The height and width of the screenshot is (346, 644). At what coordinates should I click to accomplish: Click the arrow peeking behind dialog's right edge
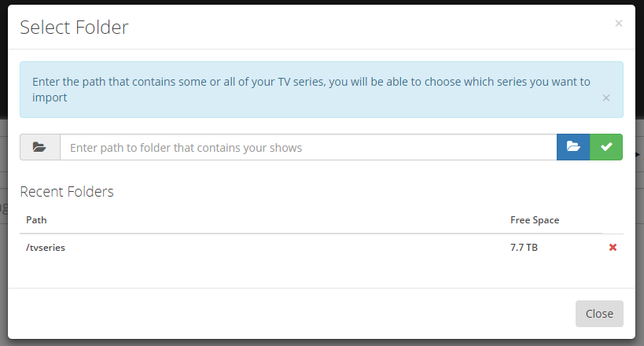coord(638,154)
